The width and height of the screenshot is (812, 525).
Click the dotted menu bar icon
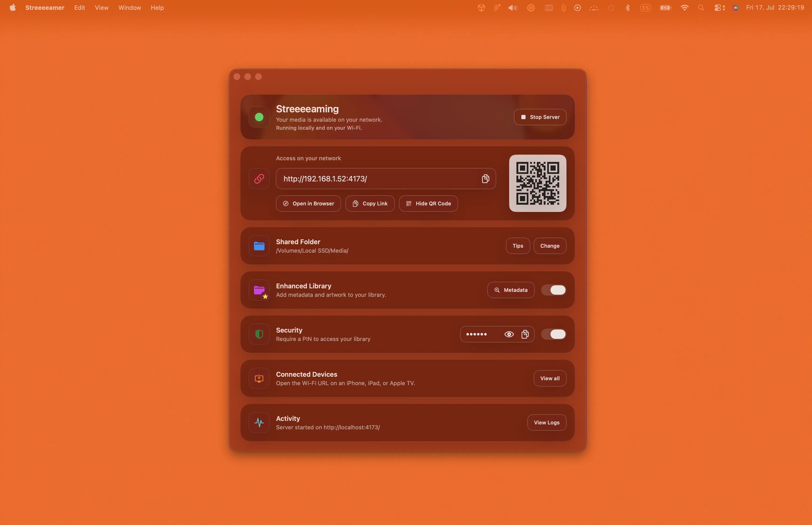pos(593,8)
